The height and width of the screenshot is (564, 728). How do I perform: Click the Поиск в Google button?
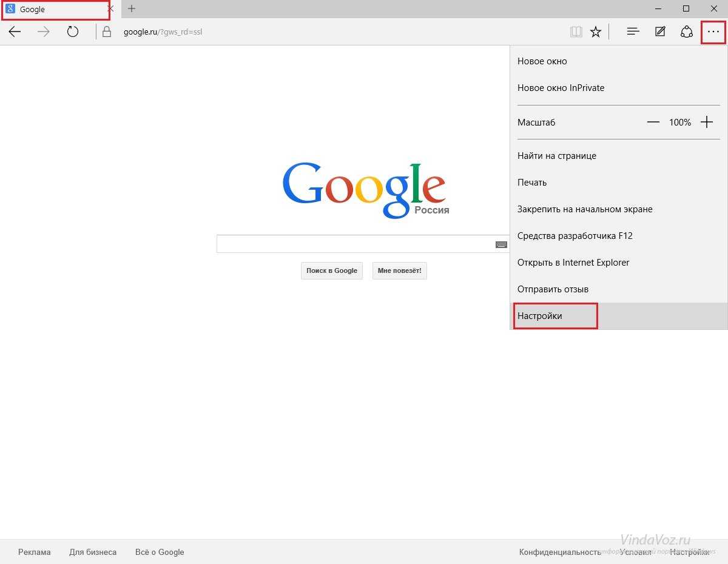[332, 270]
